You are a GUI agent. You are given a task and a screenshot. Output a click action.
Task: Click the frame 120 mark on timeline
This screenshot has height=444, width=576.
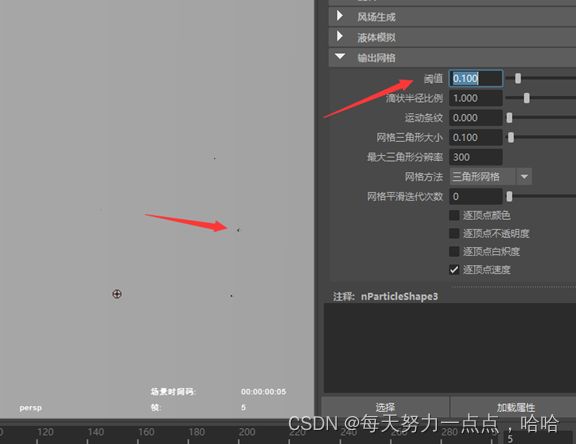(45, 432)
